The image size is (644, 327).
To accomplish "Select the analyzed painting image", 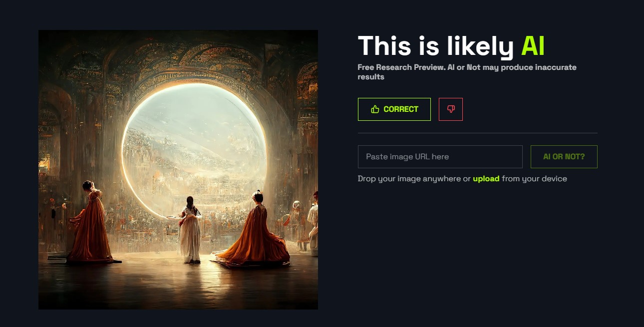I will point(178,170).
